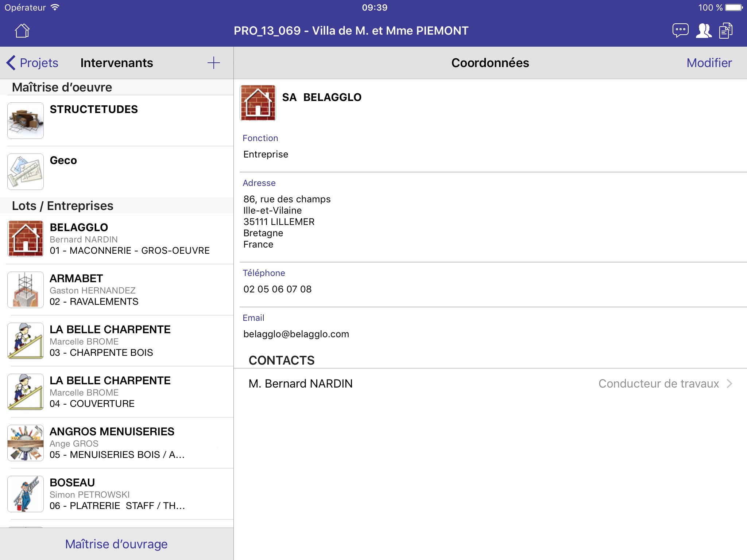Tap the SA BELAGGLO brick house logo

258,103
